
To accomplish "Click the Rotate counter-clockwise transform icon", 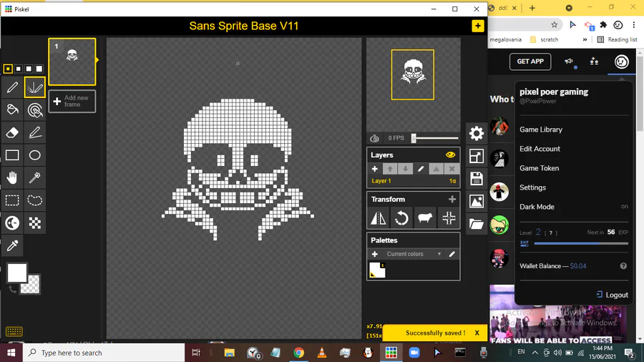I will click(401, 218).
